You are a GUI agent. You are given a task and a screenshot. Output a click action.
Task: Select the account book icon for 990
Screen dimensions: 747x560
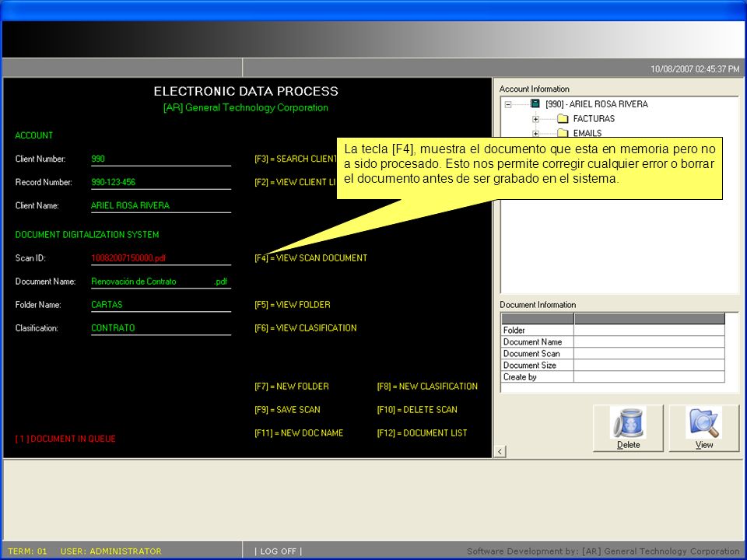click(x=535, y=103)
